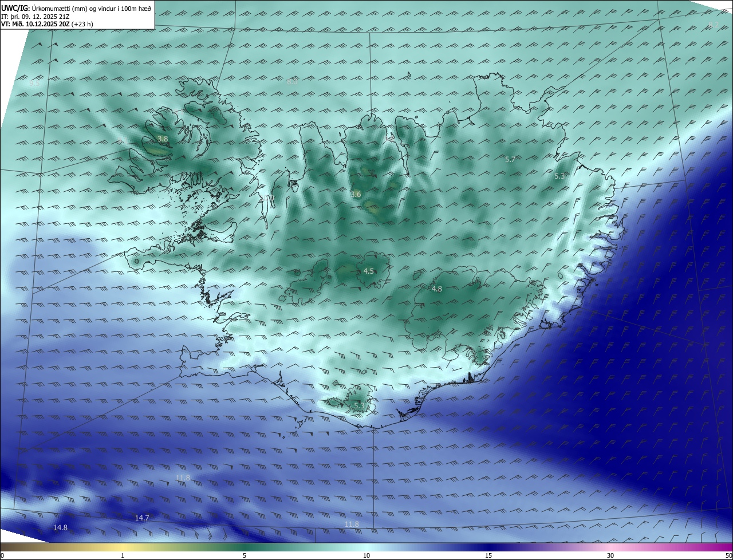Screen dimensions: 733x560
Task: Click the 9.5 value label on the map
Action: coord(34,83)
